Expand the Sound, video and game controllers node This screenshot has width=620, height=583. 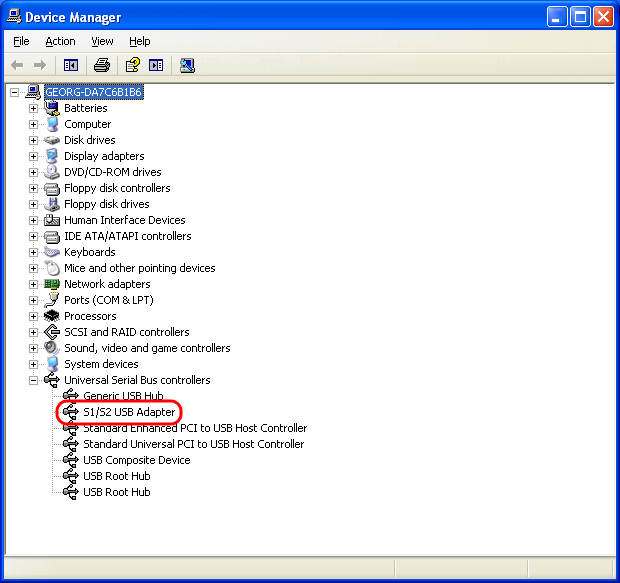click(x=33, y=348)
